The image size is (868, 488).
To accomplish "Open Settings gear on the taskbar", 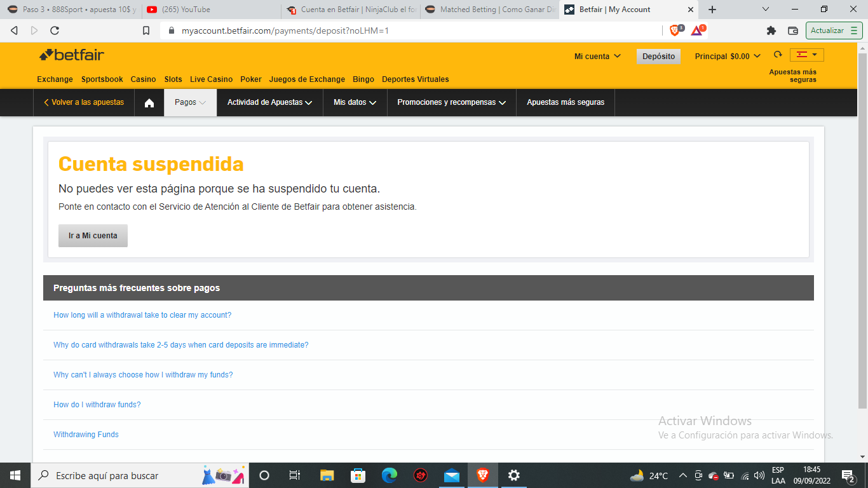I will [x=514, y=475].
